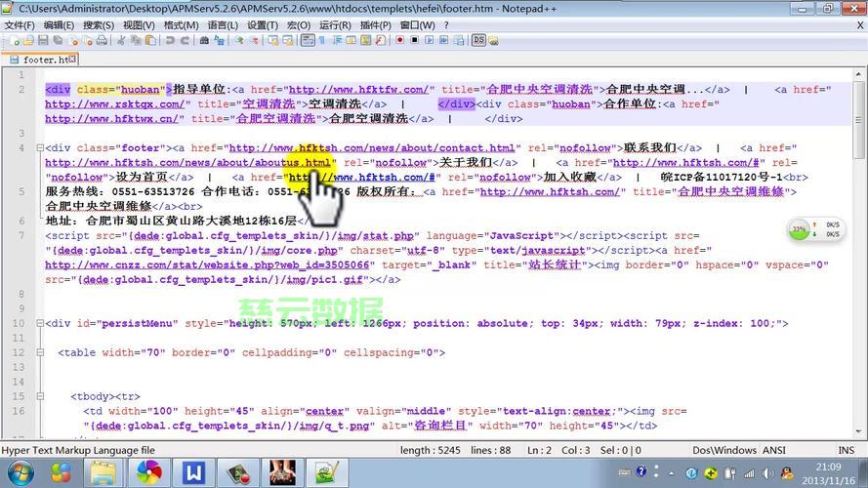Click the http://www.hfktfw.com/ link on line 2
This screenshot has height=488, width=868.
pyautogui.click(x=358, y=89)
